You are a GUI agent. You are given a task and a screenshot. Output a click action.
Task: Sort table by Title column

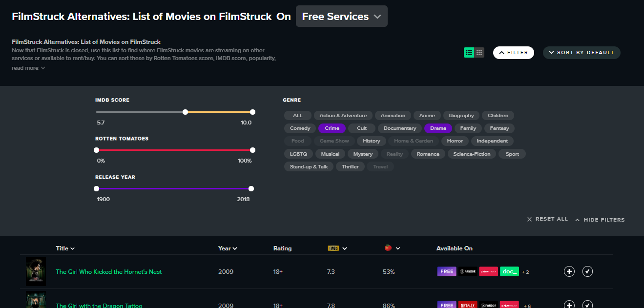coord(65,248)
